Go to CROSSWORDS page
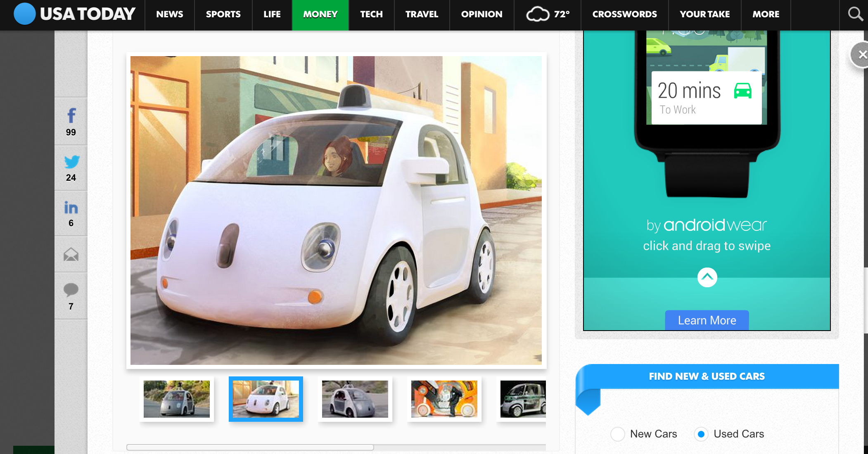Screen dimensions: 868x454 pos(624,14)
